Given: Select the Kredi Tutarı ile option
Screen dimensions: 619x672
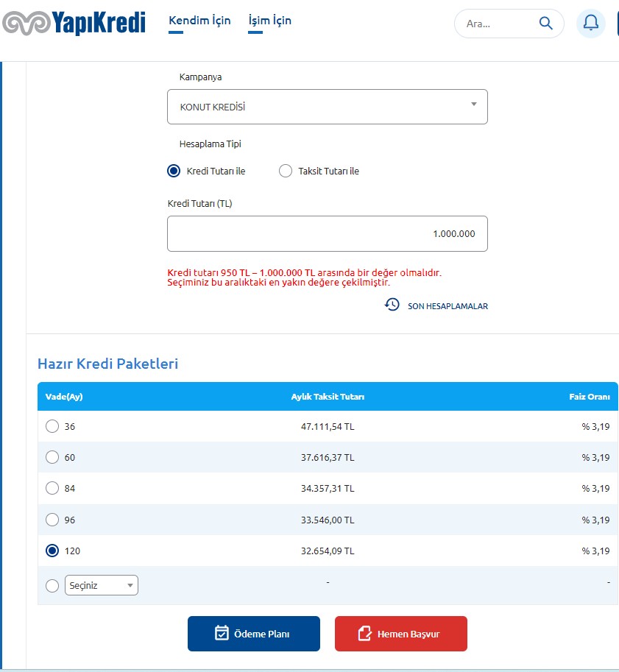Looking at the screenshot, I should pos(174,171).
